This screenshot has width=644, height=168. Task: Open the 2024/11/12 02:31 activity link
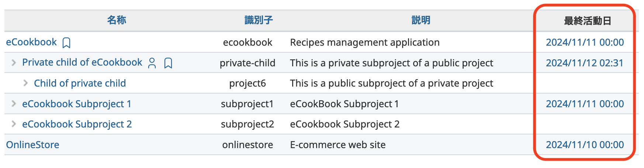point(585,63)
